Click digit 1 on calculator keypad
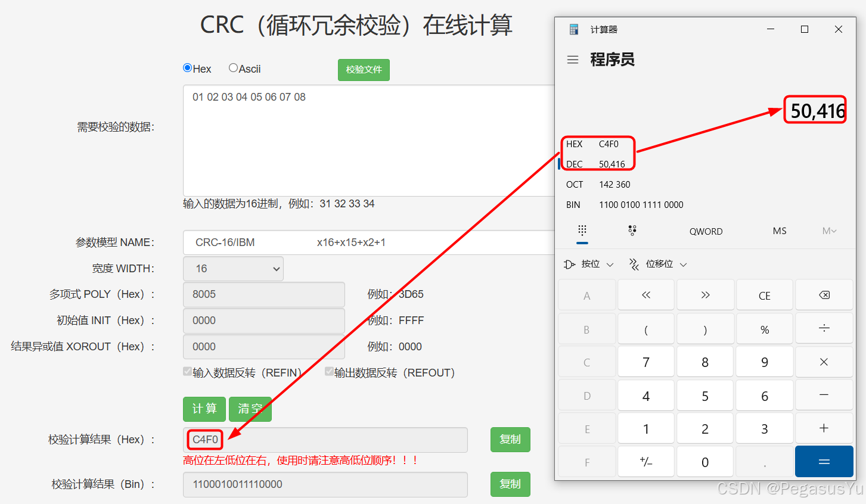 (x=646, y=428)
